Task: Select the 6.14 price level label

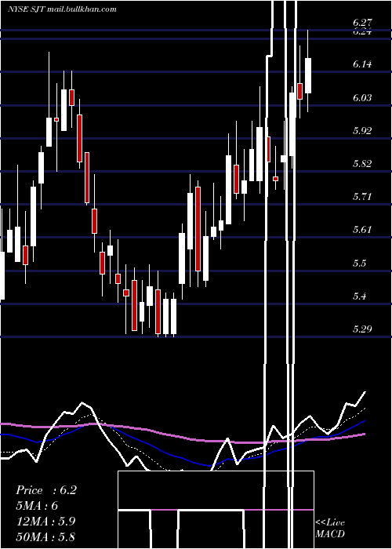Action: 362,64
